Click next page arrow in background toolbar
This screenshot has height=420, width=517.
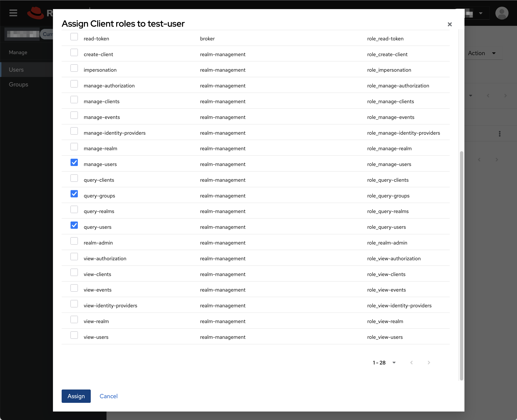pyautogui.click(x=505, y=96)
